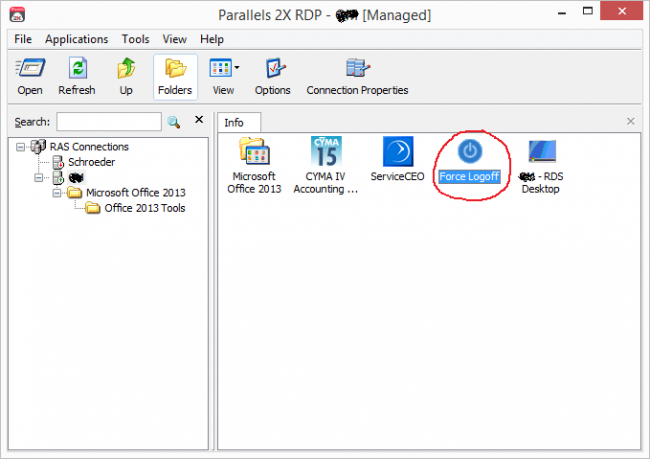Collapse the redacted connection tree node
The height and width of the screenshot is (459, 650).
pos(39,177)
